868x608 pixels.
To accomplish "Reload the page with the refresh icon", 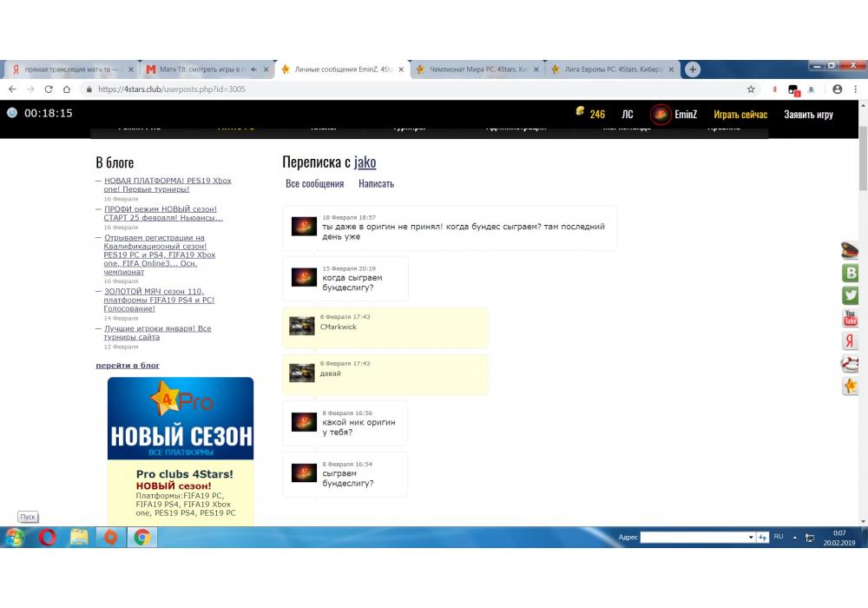I will click(x=49, y=89).
